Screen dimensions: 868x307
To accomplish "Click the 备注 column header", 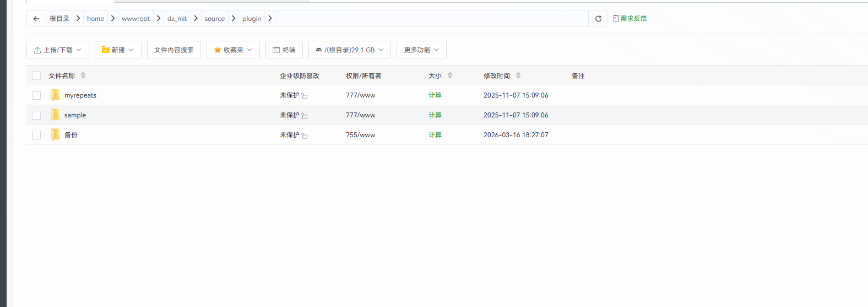I will 578,76.
